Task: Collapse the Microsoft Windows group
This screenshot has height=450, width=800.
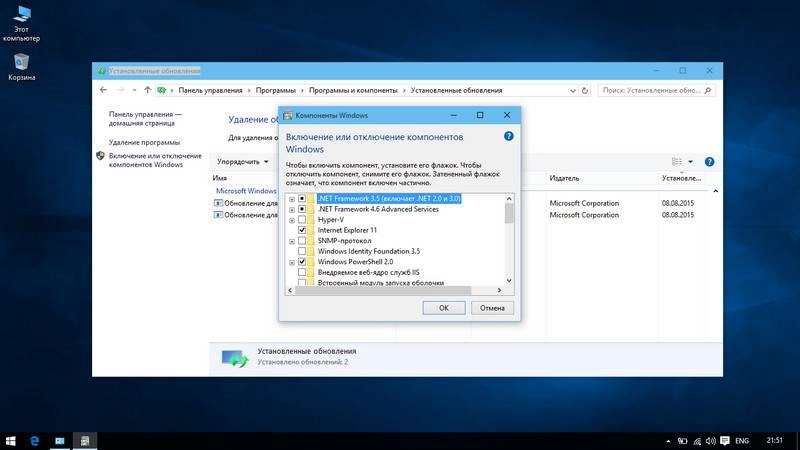Action: (x=715, y=191)
